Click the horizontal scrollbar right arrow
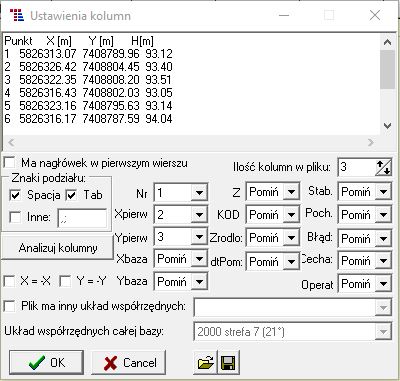The image size is (400, 381). point(371,143)
